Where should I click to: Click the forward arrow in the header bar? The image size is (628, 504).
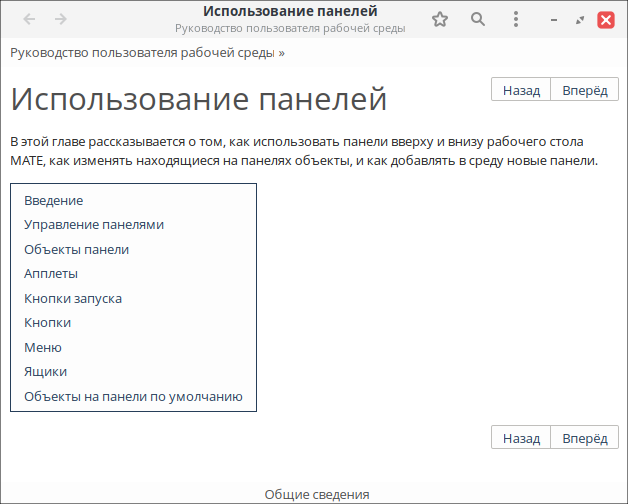(60, 19)
